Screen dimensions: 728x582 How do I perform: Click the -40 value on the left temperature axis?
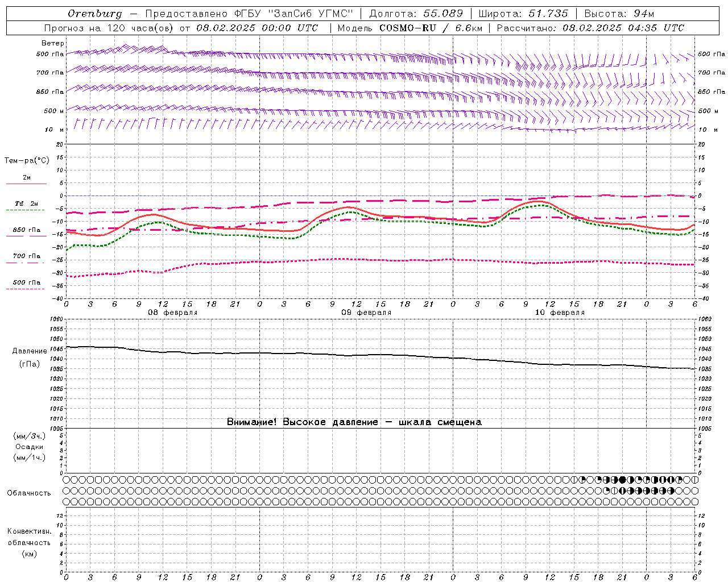pos(59,298)
